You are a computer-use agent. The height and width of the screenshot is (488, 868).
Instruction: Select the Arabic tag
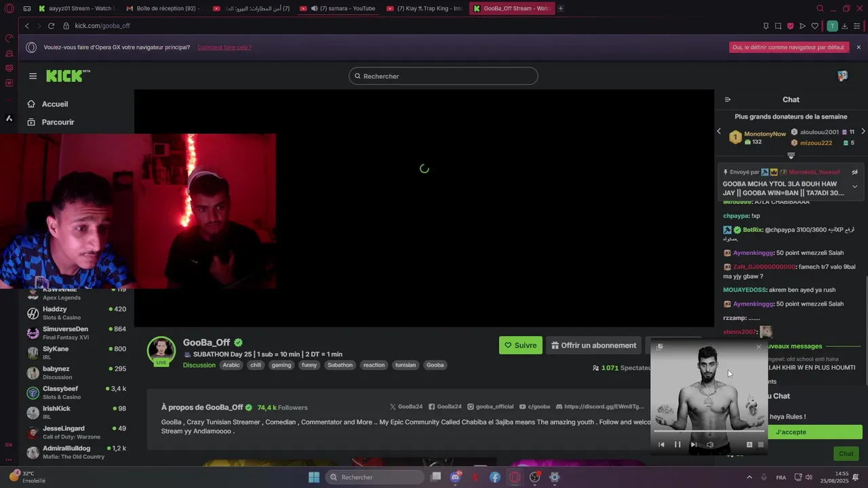click(231, 365)
